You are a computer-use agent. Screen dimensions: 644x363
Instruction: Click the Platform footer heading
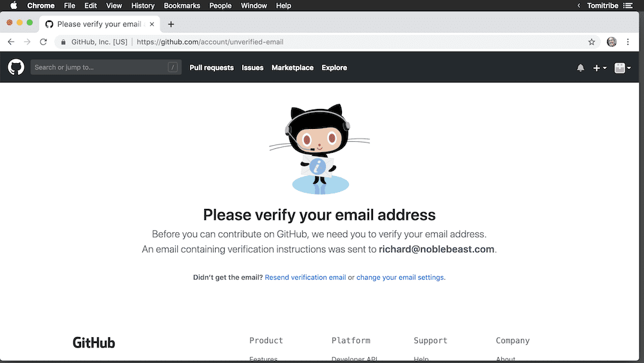[x=351, y=340]
